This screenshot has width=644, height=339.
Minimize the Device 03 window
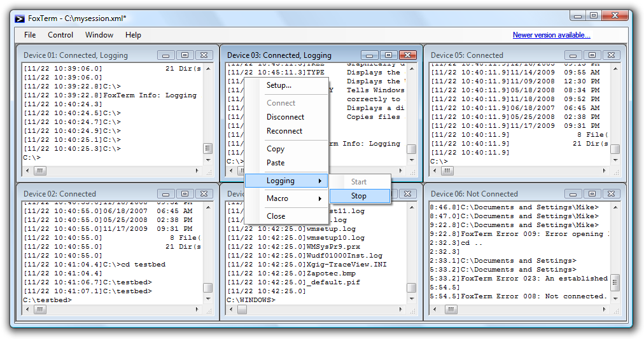click(x=370, y=55)
